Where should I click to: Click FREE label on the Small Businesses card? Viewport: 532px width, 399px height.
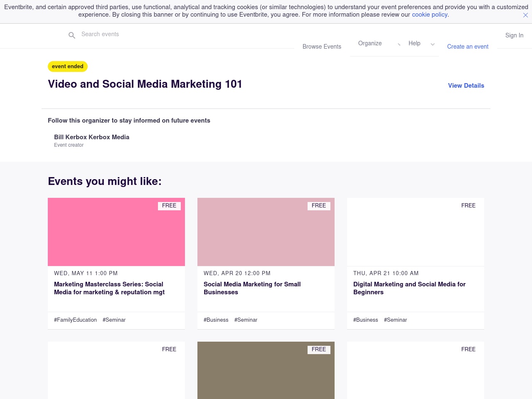coord(319,206)
